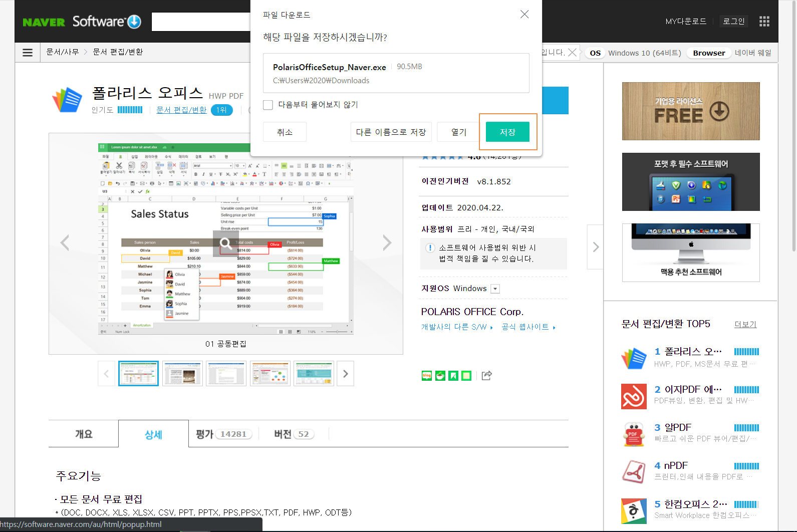This screenshot has width=797, height=532.
Task: Click the 이지PDF app icon in TOP5
Action: (634, 396)
